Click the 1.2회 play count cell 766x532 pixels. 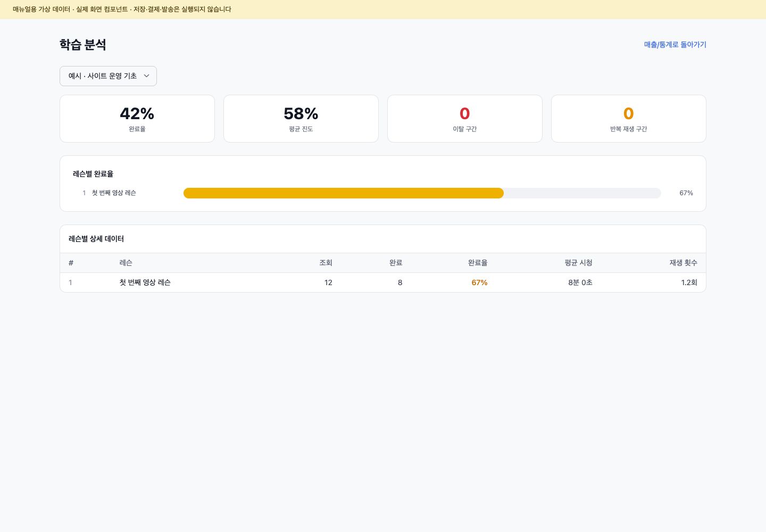[689, 282]
